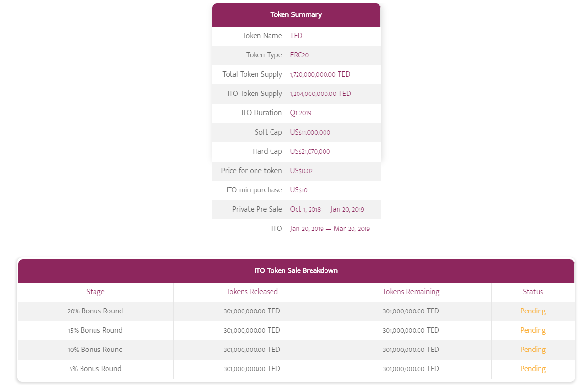Screen dimensions: 582x392
Task: Click Pending status for 15% Bonus Round
Action: pyautogui.click(x=533, y=330)
